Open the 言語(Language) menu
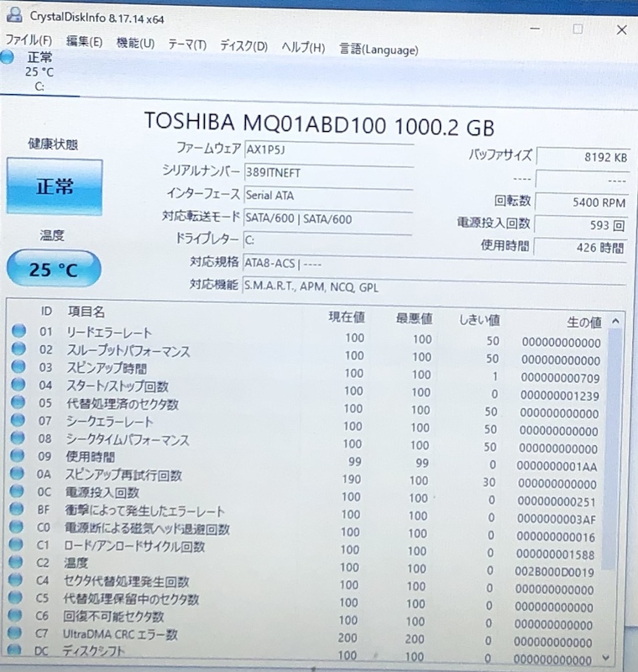Viewport: 638px width, 672px height. coord(379,50)
